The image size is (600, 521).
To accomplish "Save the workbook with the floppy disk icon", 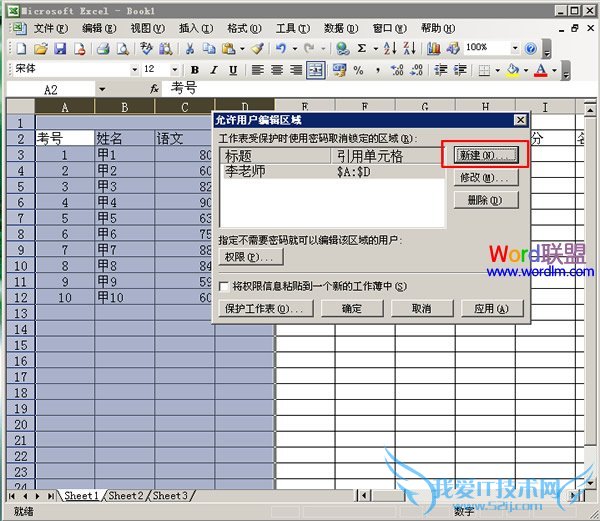I will [x=60, y=49].
